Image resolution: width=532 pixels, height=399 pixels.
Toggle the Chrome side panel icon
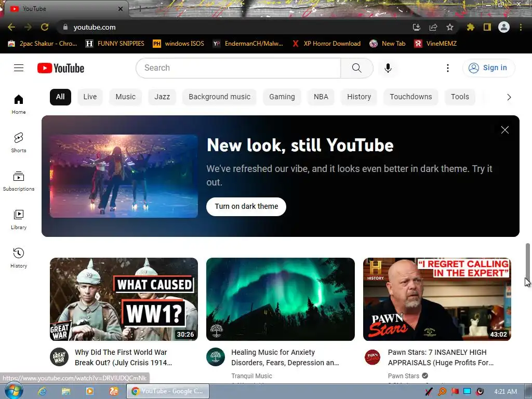coord(487,27)
